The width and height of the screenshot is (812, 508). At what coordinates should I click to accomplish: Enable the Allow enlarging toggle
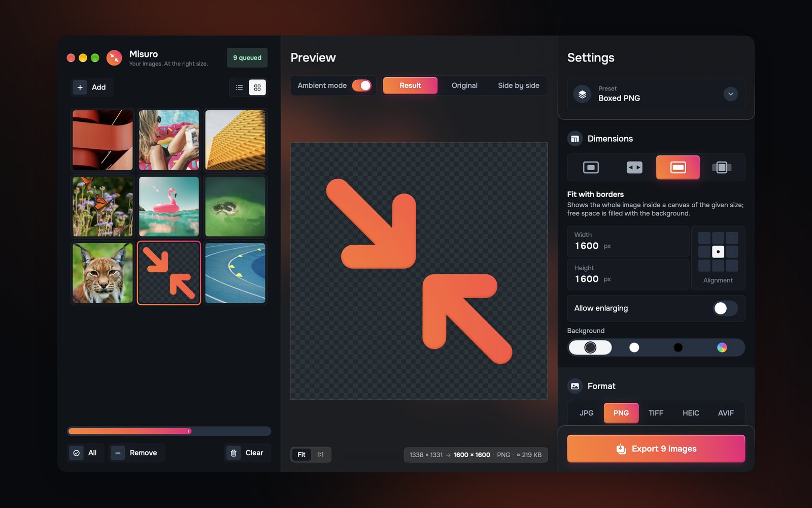coord(725,308)
